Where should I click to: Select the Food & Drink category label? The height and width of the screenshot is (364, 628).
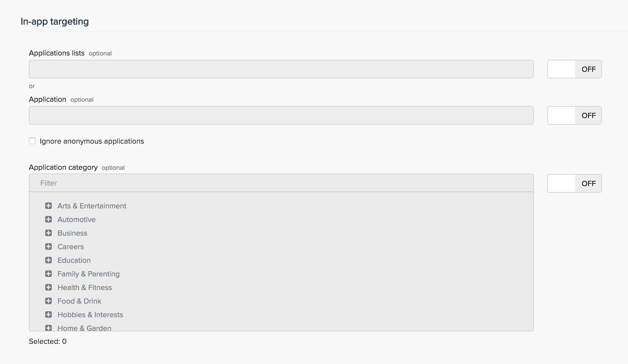tap(79, 301)
